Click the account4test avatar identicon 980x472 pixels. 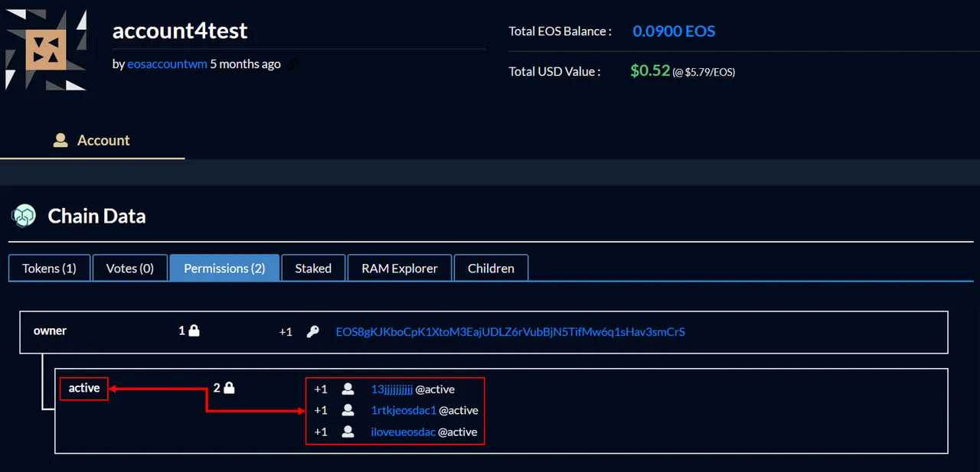[46, 50]
